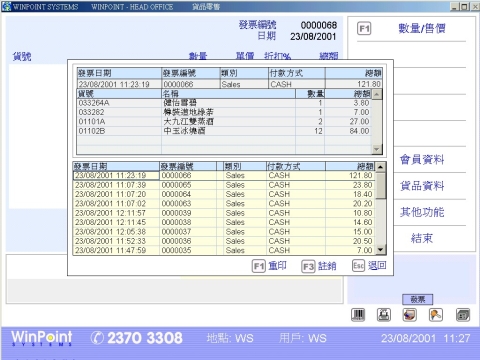Image resolution: width=480 pixels, height=360 pixels.
Task: Select invoice 0000039 row totaling 10.80
Action: 224,213
